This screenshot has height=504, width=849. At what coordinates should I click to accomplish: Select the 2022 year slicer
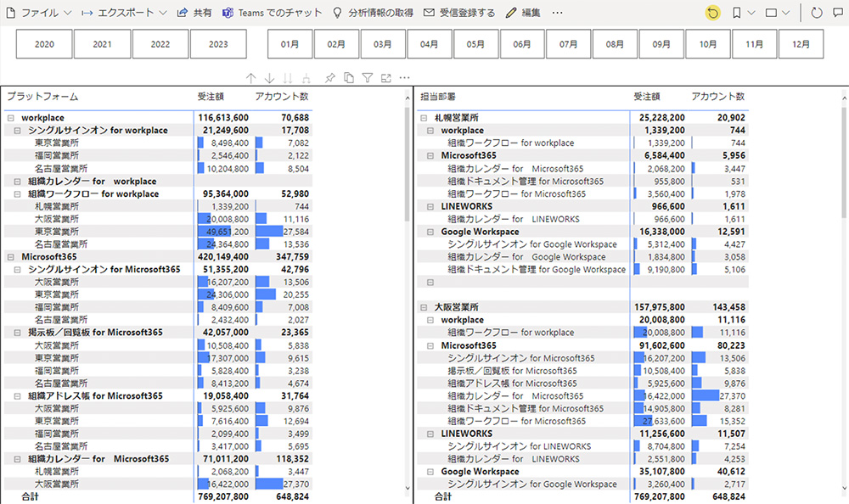[160, 44]
